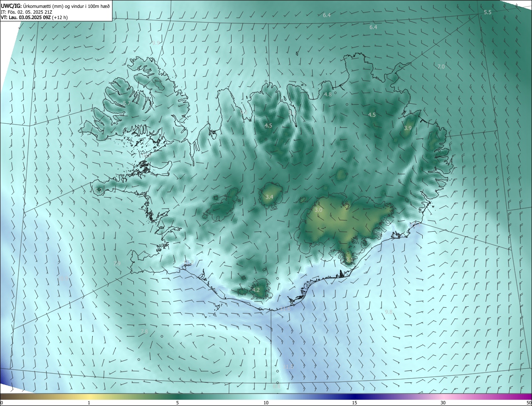Click the 7.0 value label on the map
Viewport: 532px width, 406px height.
441,66
